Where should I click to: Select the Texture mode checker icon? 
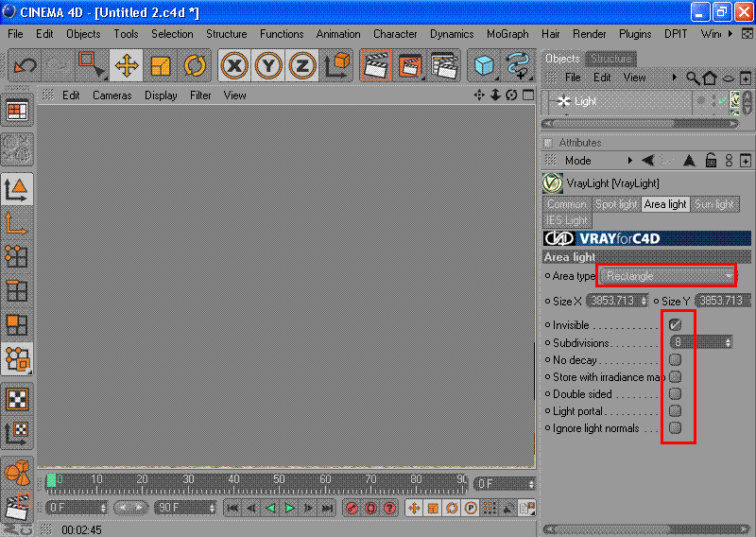click(x=17, y=399)
